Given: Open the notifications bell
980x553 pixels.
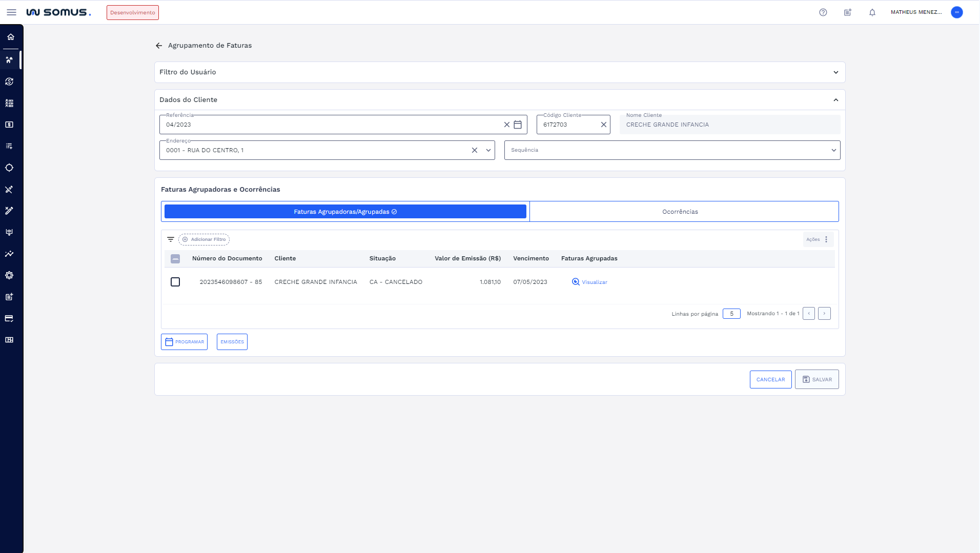Looking at the screenshot, I should (x=872, y=12).
